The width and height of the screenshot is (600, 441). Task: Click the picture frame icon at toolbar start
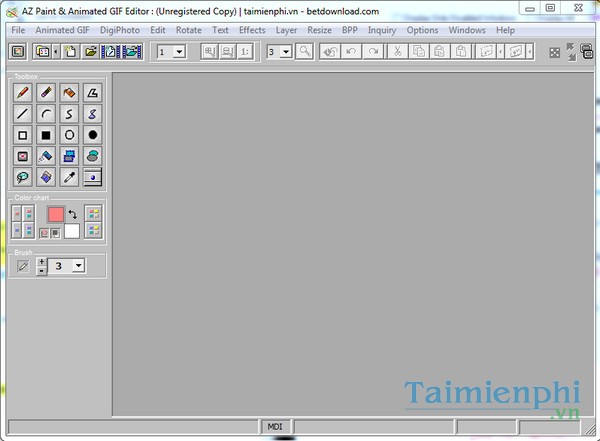(18, 51)
